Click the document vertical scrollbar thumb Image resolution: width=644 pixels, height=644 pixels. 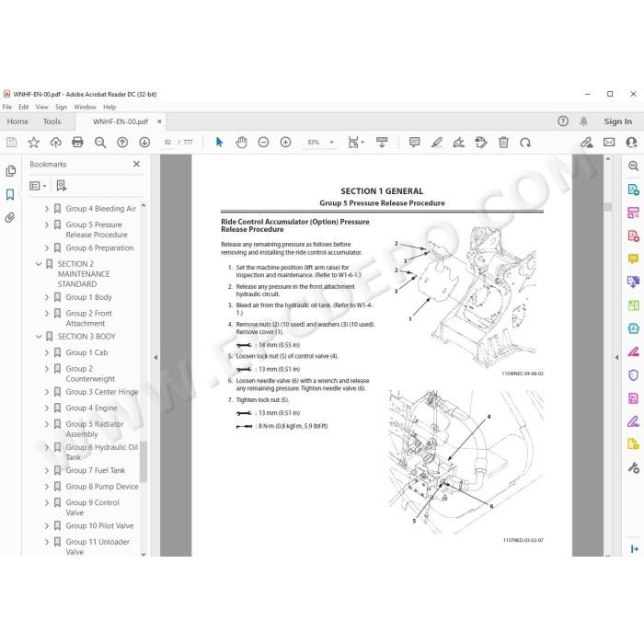[608, 207]
